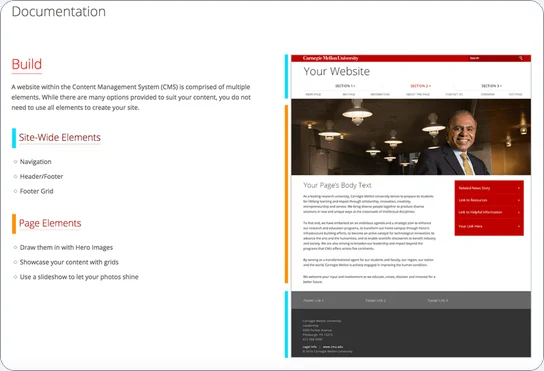Open Footer Link 3 in mockup footer
Screen dimensions: 544x371
(x=438, y=301)
